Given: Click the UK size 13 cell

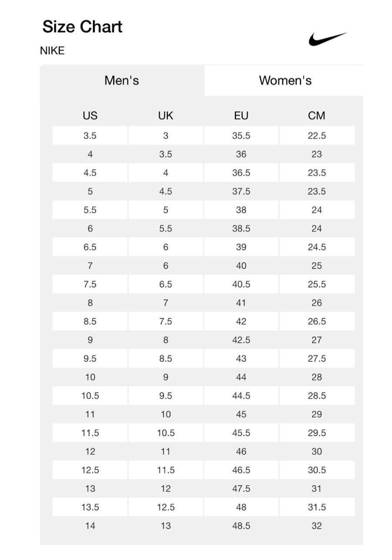Looking at the screenshot, I should click(166, 526).
